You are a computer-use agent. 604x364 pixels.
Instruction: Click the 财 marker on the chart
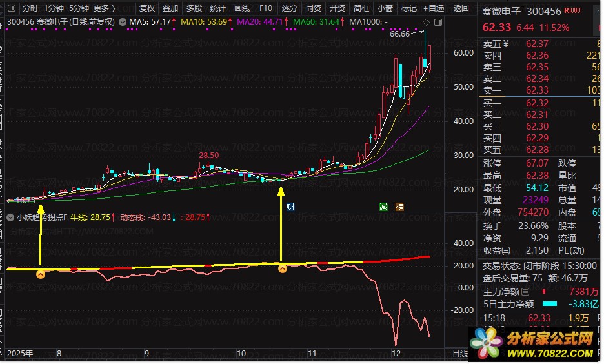pos(290,207)
